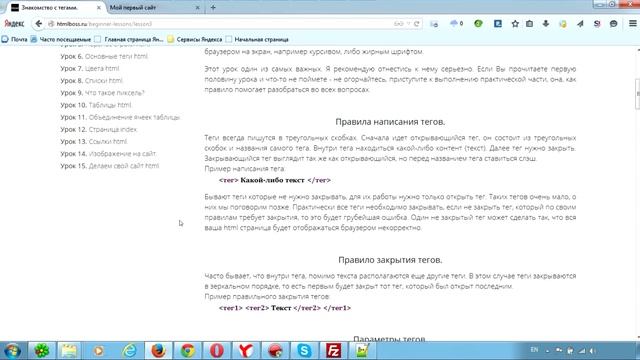Open a new tab with plus button
The width and height of the screenshot is (640, 360).
pos(213,7)
